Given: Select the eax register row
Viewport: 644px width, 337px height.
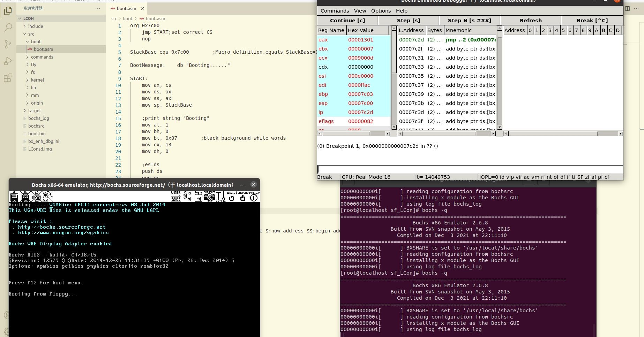Looking at the screenshot, I should [354, 40].
